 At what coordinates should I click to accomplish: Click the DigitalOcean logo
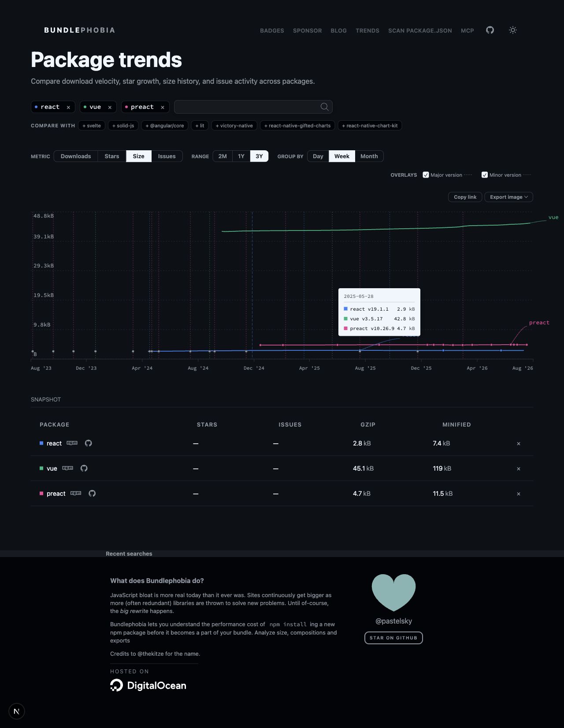tap(148, 685)
